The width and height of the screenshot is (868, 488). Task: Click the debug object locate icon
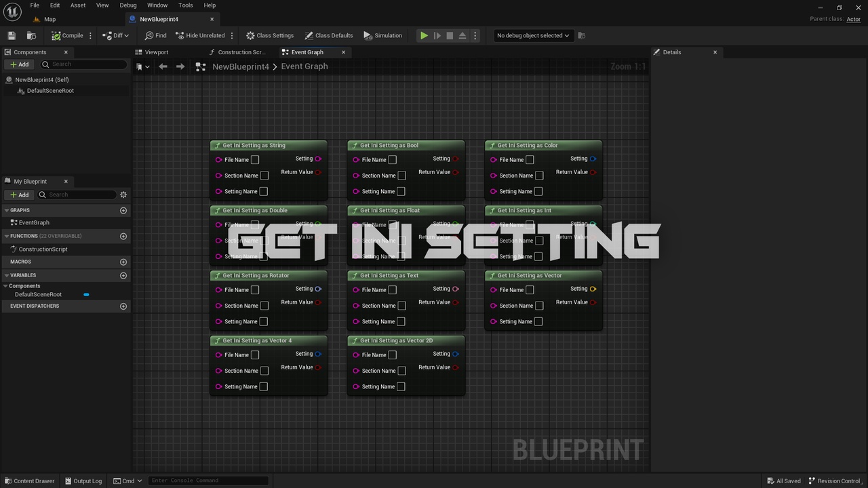tap(581, 35)
